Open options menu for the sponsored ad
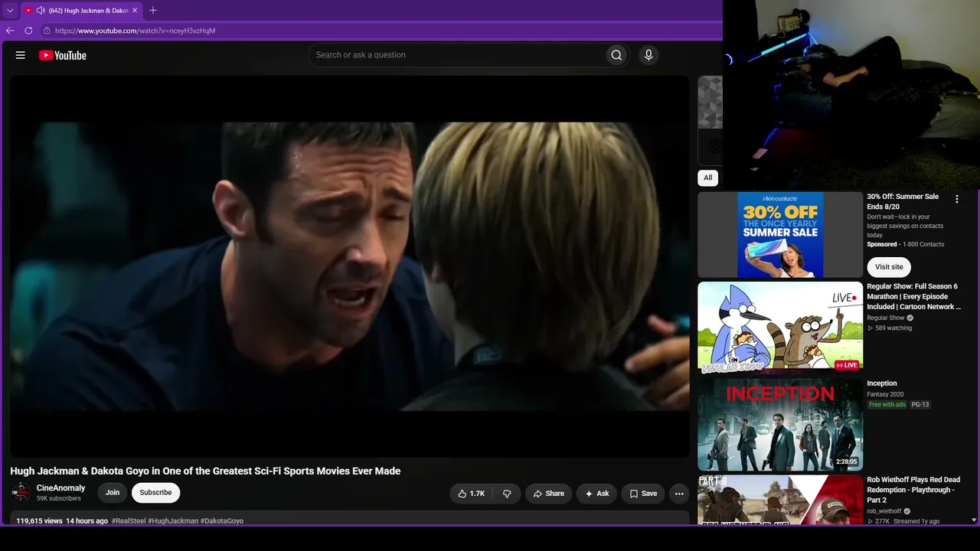980x551 pixels. click(956, 199)
